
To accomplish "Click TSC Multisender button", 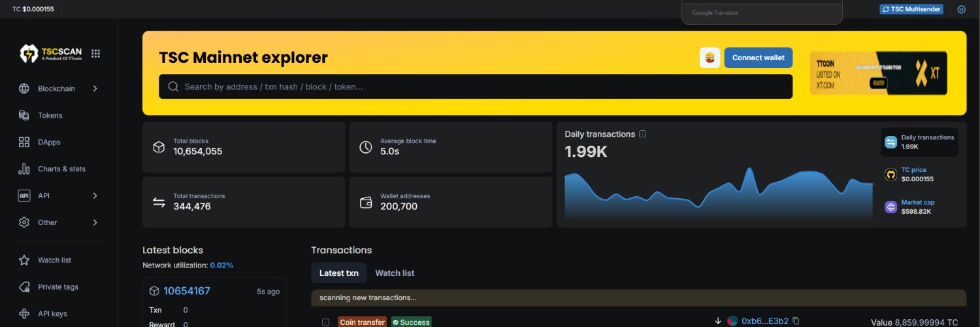I will point(911,9).
